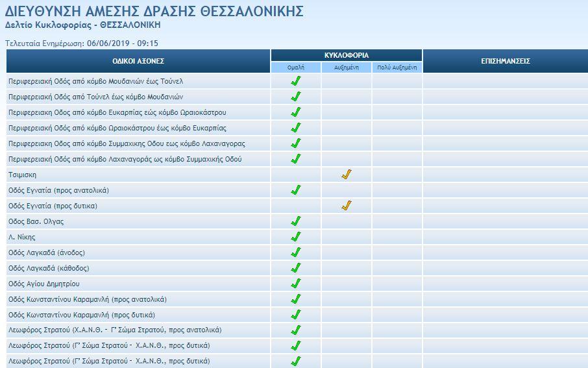Click the orange checkmark in the Τσιμισκη row

[x=347, y=175]
